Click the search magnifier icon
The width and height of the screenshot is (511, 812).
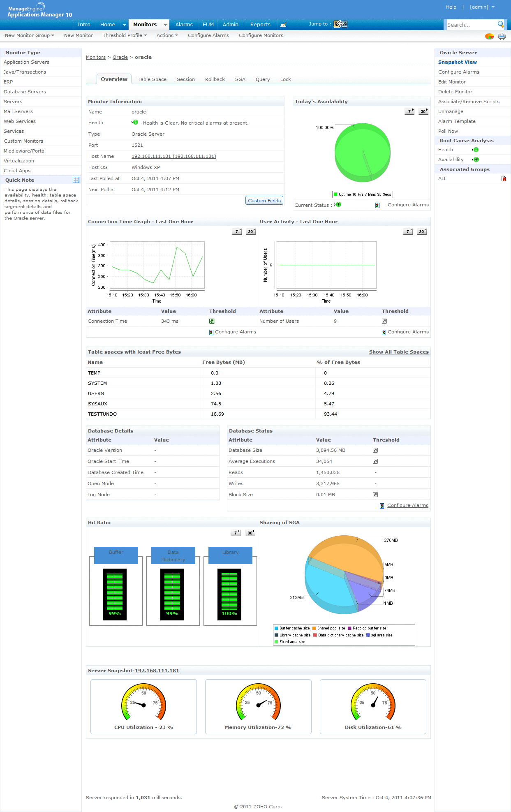pyautogui.click(x=500, y=24)
